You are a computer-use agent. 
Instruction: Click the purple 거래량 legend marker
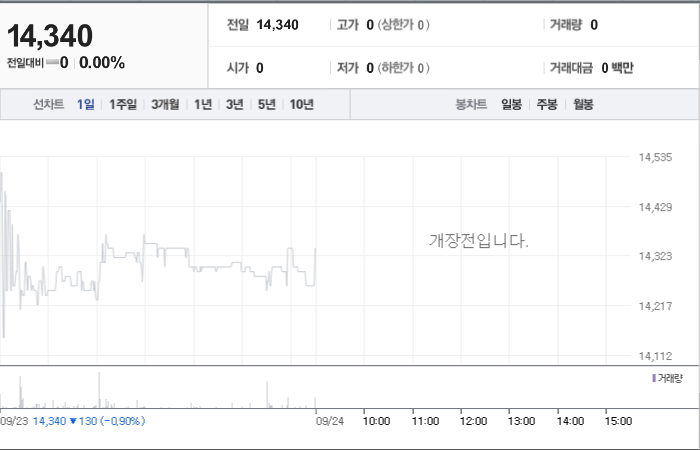[x=654, y=379]
